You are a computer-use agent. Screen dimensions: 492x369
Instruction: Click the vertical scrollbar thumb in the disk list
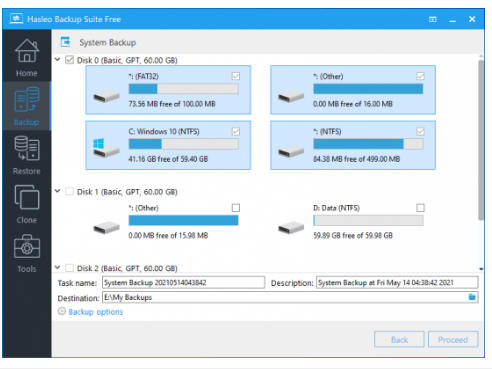pyautogui.click(x=481, y=140)
